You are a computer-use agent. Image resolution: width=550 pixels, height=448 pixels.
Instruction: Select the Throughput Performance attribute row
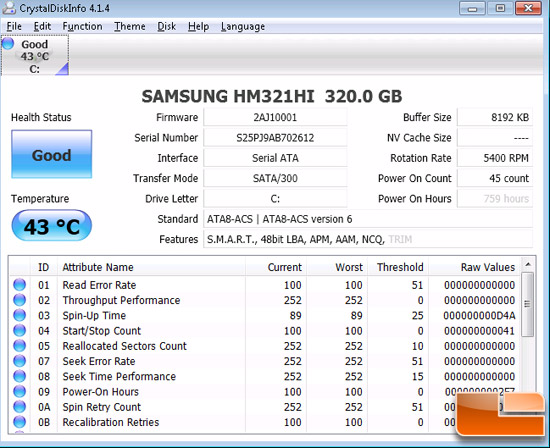coord(265,300)
